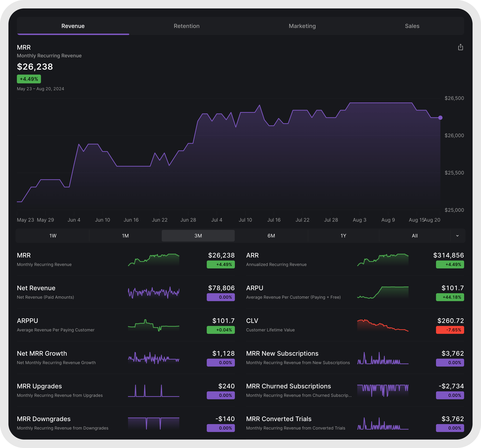This screenshot has width=481, height=448.
Task: Open the Sales section
Action: point(412,26)
